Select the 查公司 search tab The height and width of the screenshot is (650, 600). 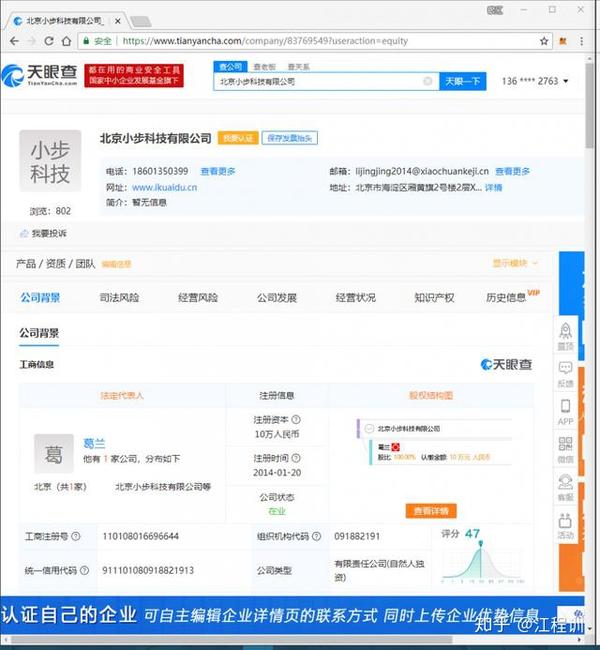[230, 67]
